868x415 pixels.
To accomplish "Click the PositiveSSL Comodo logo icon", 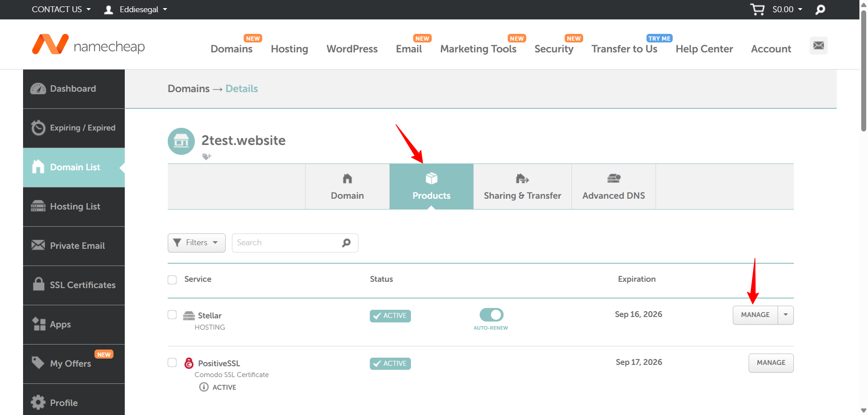I will coord(189,363).
